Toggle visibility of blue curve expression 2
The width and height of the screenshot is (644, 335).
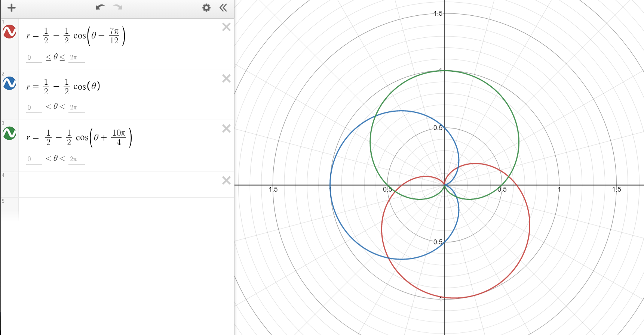pyautogui.click(x=9, y=83)
